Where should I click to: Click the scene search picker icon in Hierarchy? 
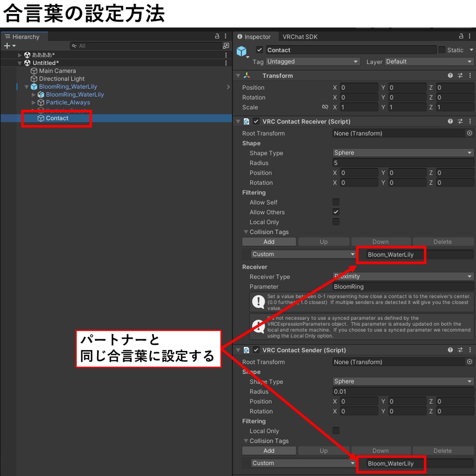tap(226, 46)
